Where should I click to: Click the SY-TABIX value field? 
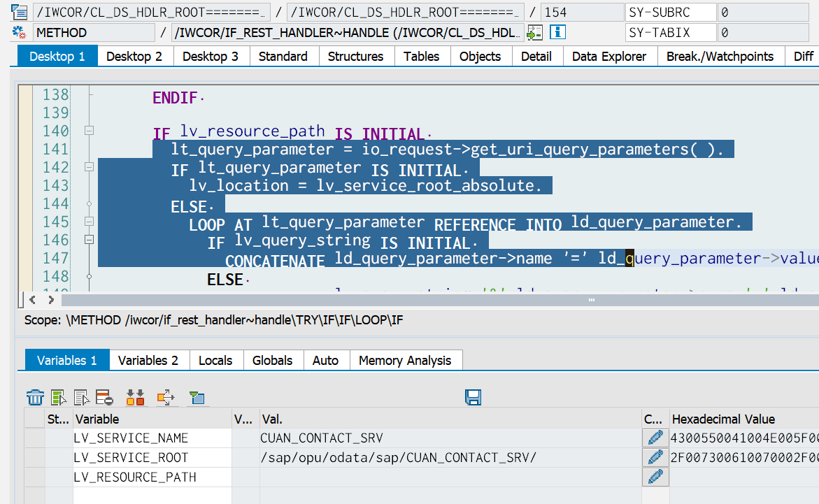[x=763, y=33]
